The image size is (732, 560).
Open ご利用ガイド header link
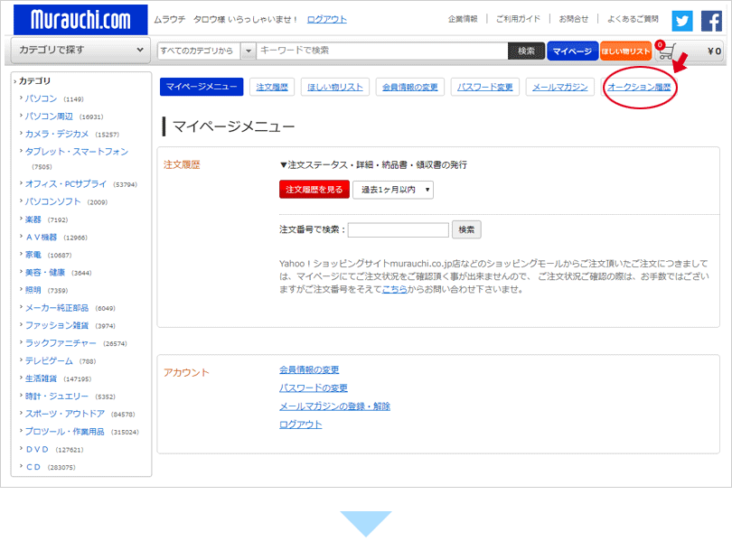[518, 19]
